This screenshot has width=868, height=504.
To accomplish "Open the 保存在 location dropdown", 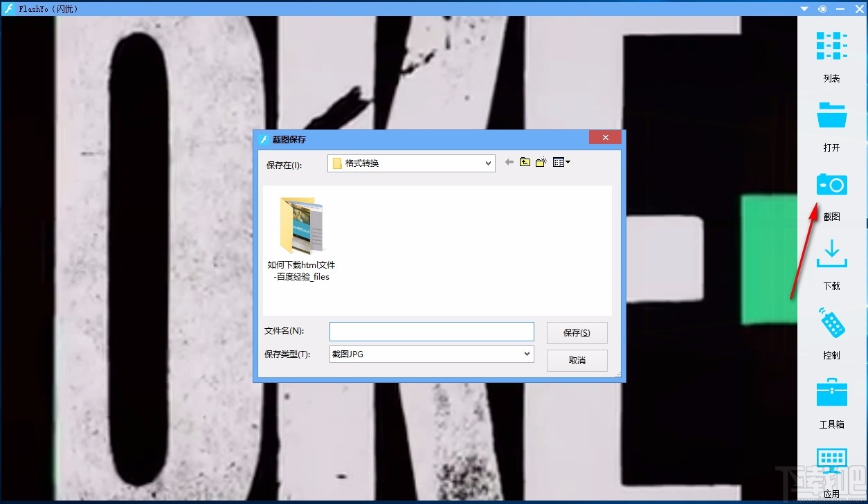I will [x=489, y=163].
